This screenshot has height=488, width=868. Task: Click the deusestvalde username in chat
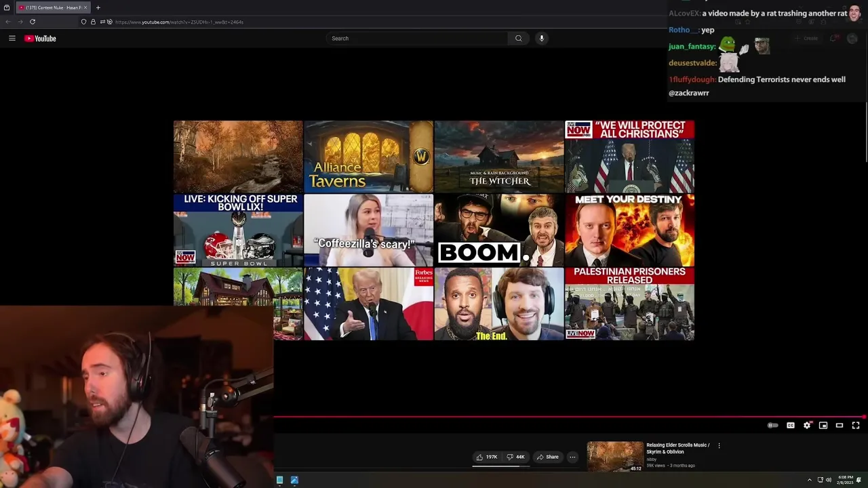pyautogui.click(x=692, y=63)
